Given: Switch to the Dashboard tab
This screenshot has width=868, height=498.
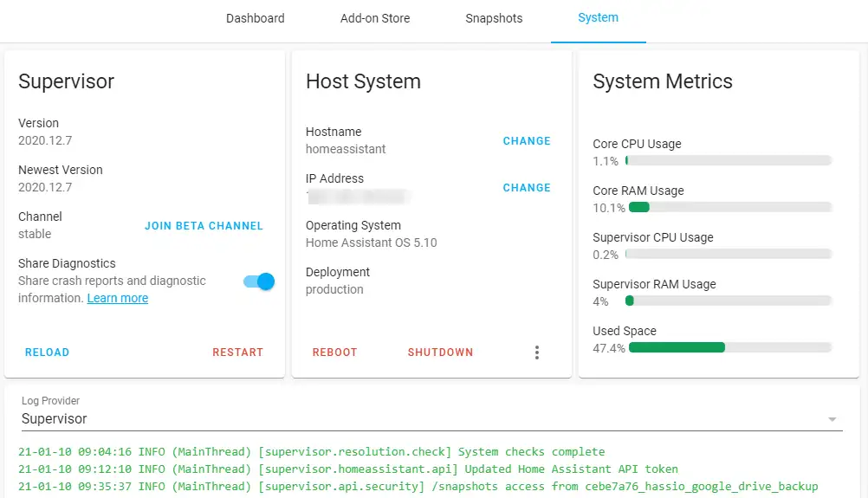Looking at the screenshot, I should pyautogui.click(x=255, y=18).
